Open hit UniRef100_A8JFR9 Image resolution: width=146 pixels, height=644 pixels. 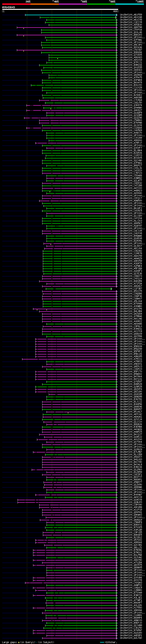131,15
